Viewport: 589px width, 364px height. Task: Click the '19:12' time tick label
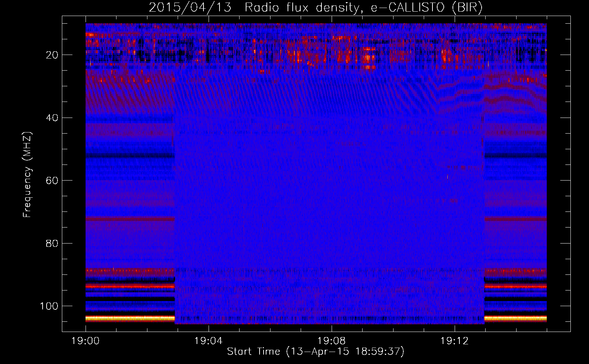click(454, 341)
